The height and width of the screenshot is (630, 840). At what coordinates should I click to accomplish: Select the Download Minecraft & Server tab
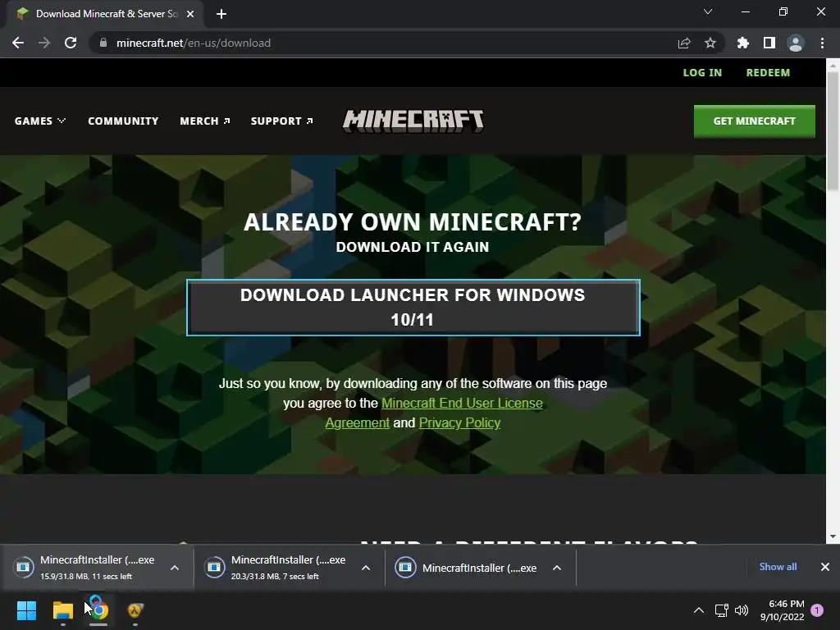click(x=105, y=14)
